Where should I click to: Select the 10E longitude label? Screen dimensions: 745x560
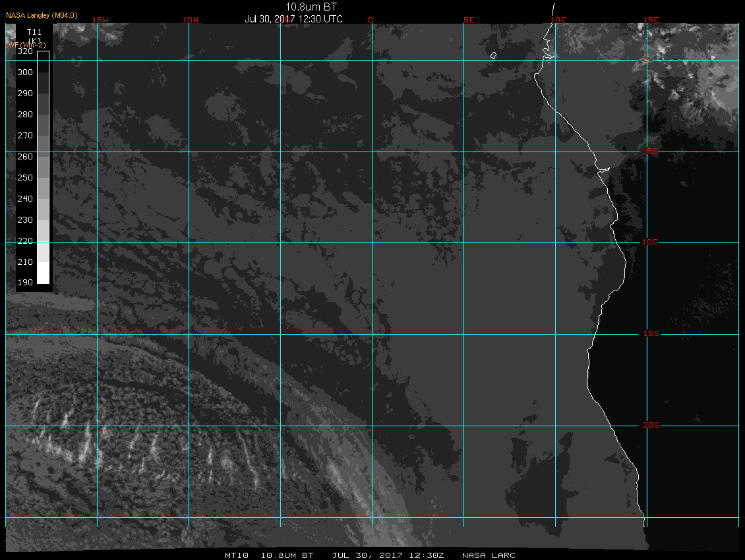(x=558, y=20)
